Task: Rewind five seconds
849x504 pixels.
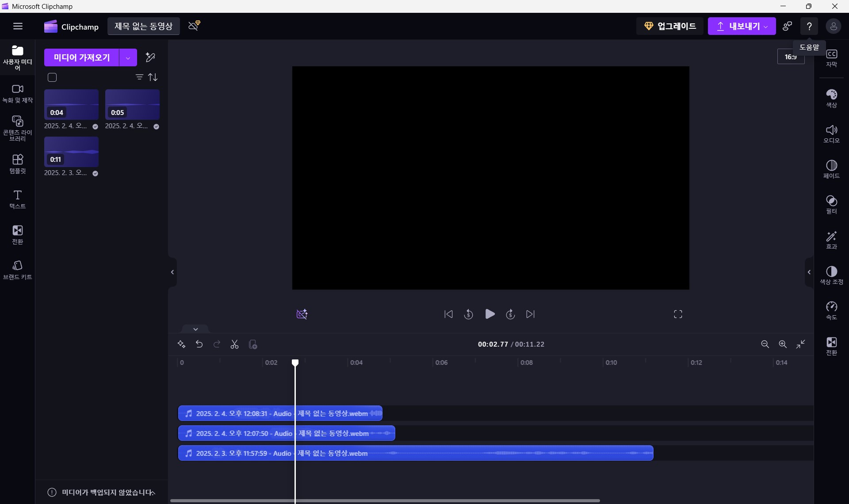Action: coord(469,314)
